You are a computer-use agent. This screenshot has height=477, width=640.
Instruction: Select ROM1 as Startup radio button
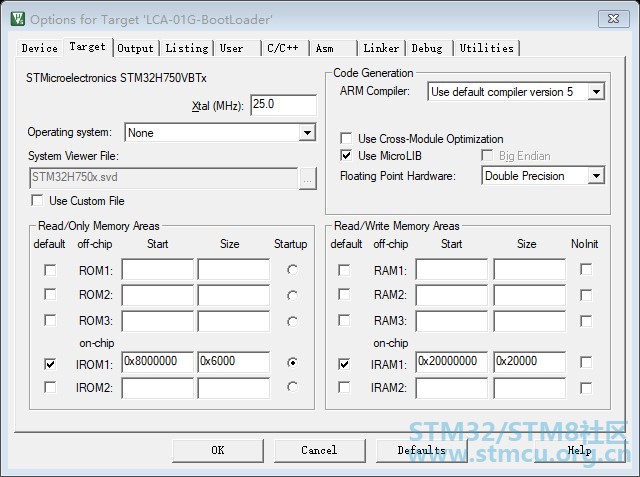coord(292,270)
